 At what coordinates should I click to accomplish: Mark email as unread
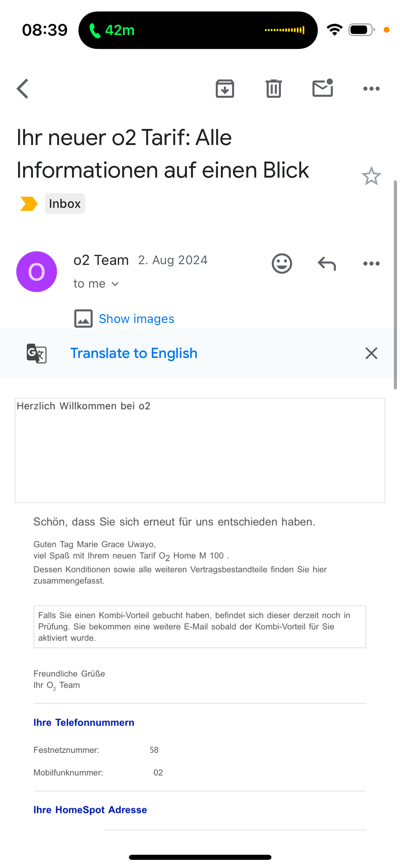(x=323, y=88)
